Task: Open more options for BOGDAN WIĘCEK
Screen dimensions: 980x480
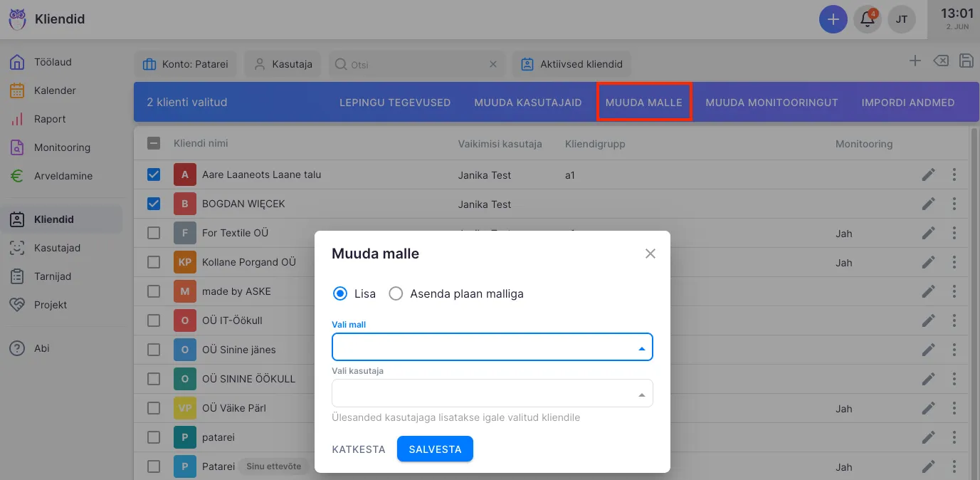Action: point(954,204)
